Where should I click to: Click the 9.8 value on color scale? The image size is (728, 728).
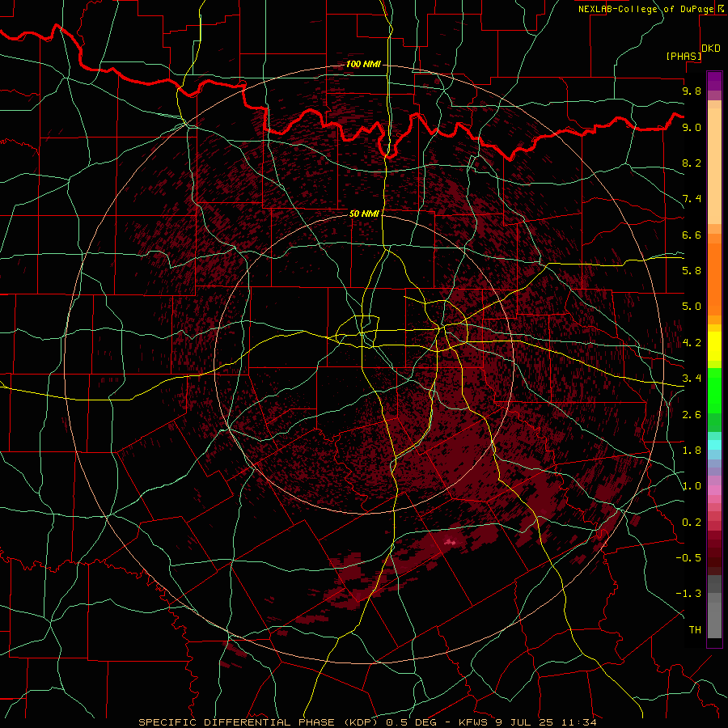tap(692, 91)
